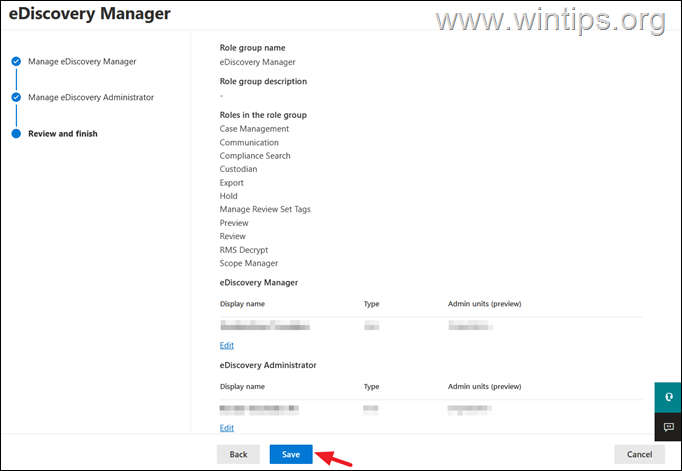Click Edit link under eDiscovery Manager table
The height and width of the screenshot is (471, 682).
click(227, 345)
